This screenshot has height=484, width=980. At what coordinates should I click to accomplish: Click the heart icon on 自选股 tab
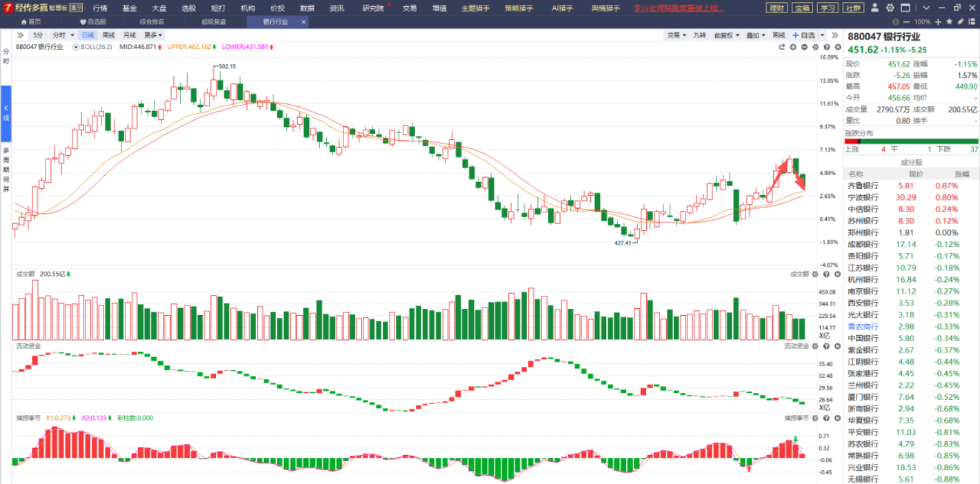click(83, 22)
